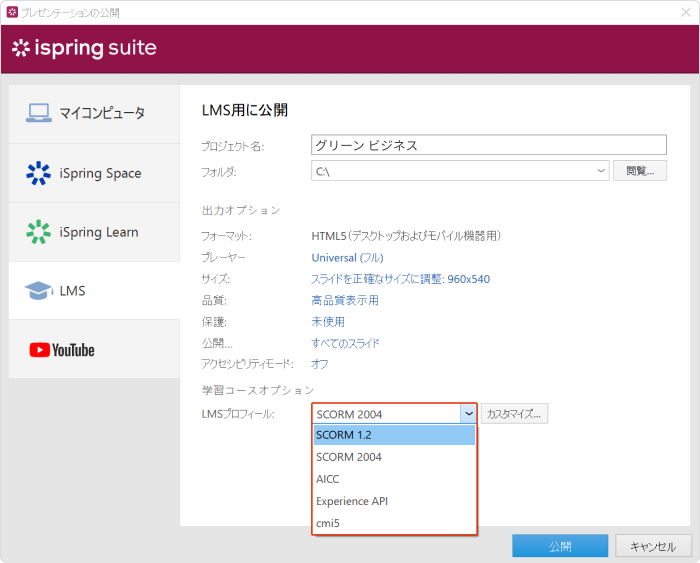Click the キャンセル button

click(x=653, y=546)
